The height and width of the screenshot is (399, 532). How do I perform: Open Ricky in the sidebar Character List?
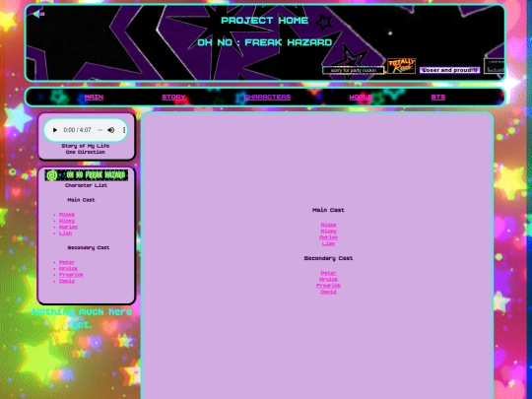(x=67, y=221)
